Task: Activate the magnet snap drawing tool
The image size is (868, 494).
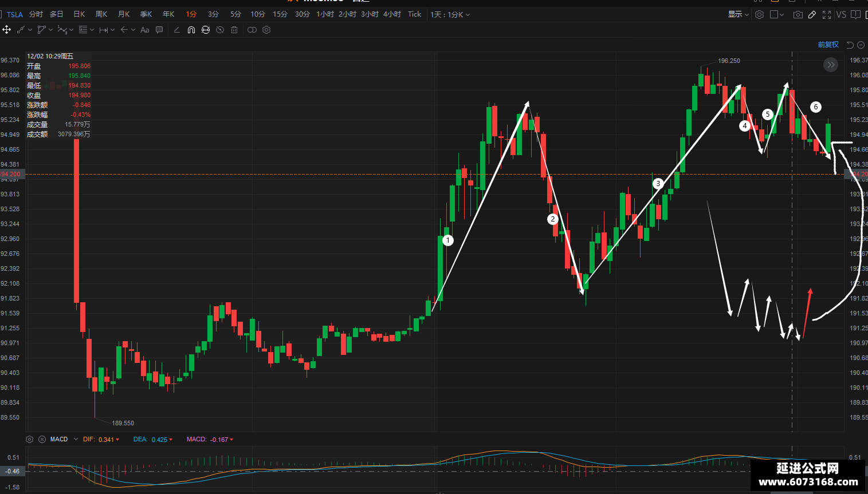Action: tap(191, 30)
